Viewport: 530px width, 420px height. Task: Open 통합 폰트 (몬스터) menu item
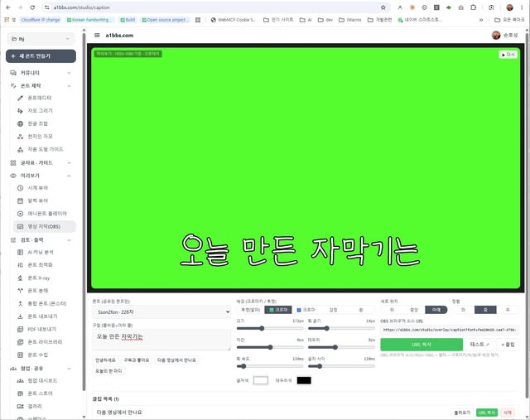pyautogui.click(x=44, y=304)
